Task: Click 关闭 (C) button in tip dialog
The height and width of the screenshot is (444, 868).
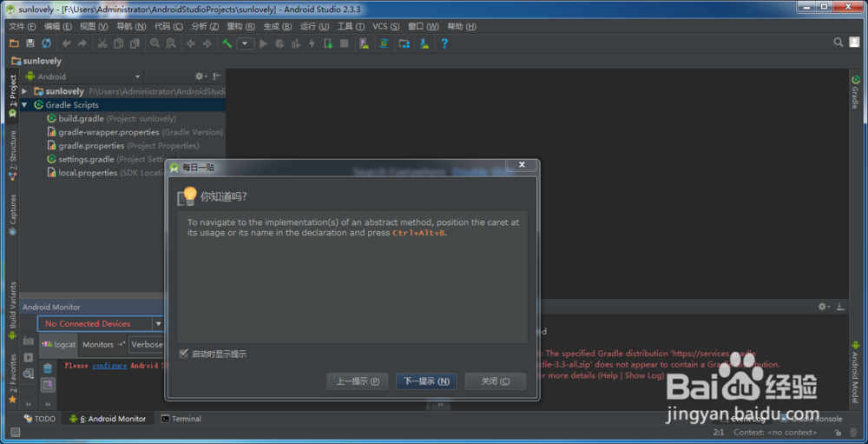Action: click(496, 381)
